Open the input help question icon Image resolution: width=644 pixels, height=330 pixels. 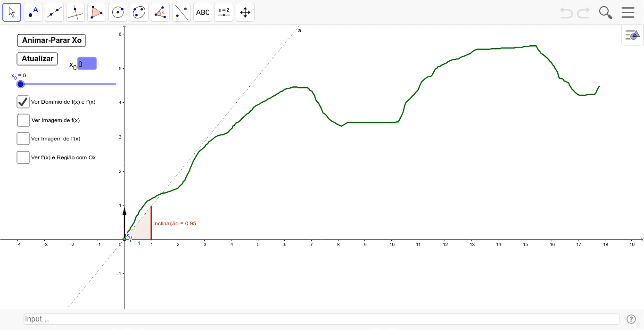[x=631, y=319]
